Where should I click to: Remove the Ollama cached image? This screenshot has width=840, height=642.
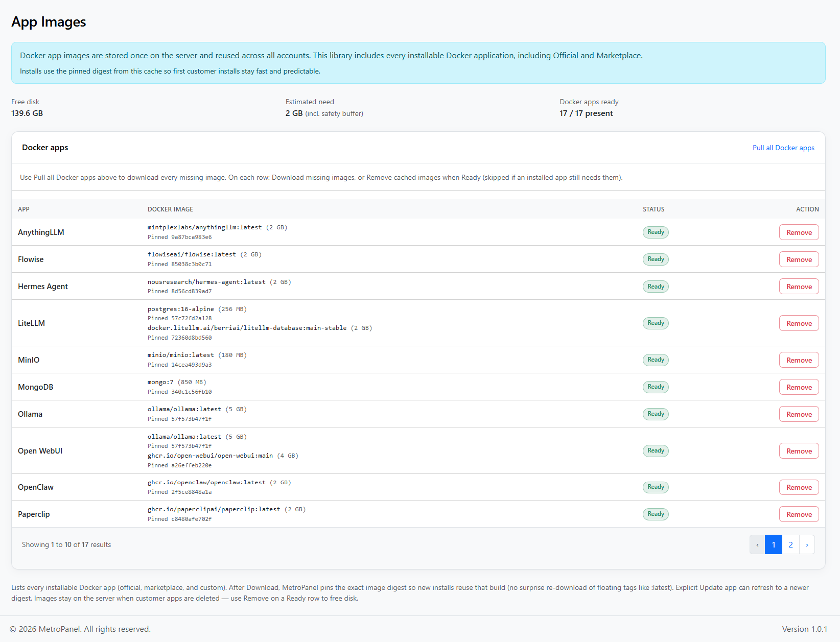799,414
